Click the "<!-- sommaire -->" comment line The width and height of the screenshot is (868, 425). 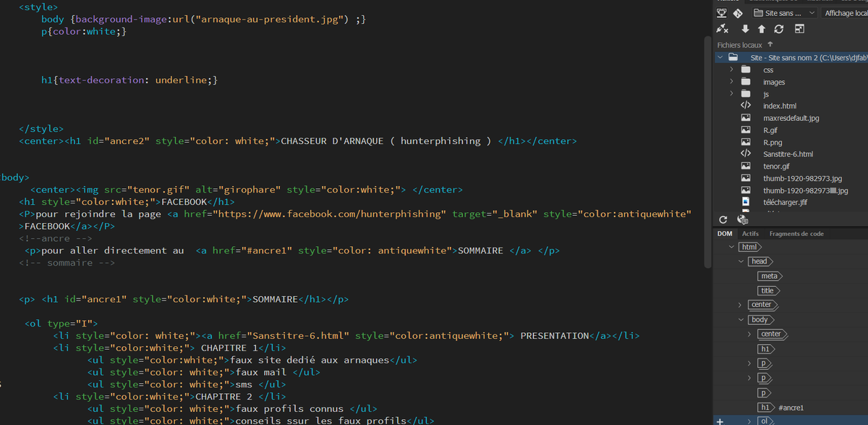[67, 263]
